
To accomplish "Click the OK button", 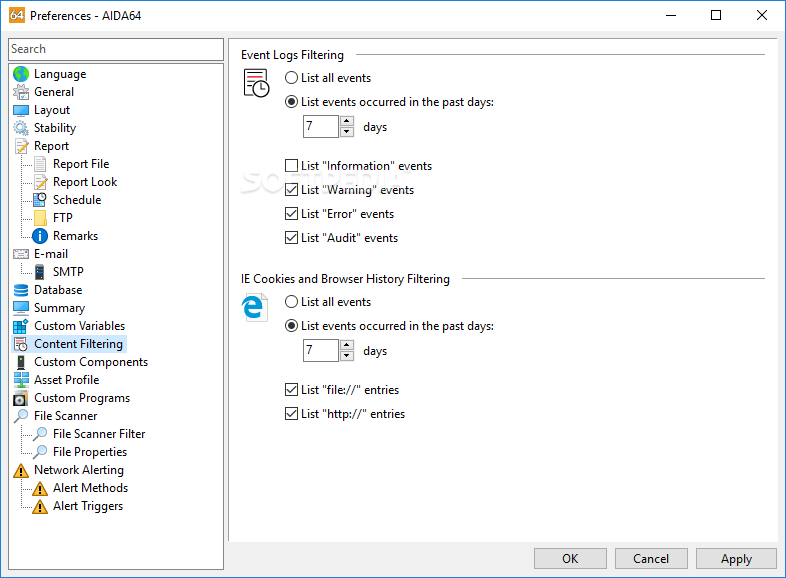I will point(570,558).
